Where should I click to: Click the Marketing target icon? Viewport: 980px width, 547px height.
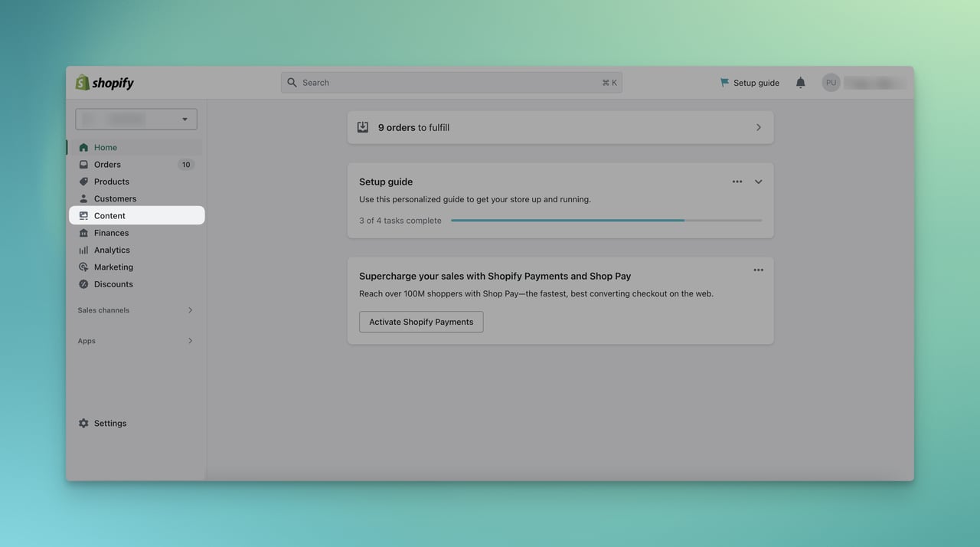(x=83, y=267)
